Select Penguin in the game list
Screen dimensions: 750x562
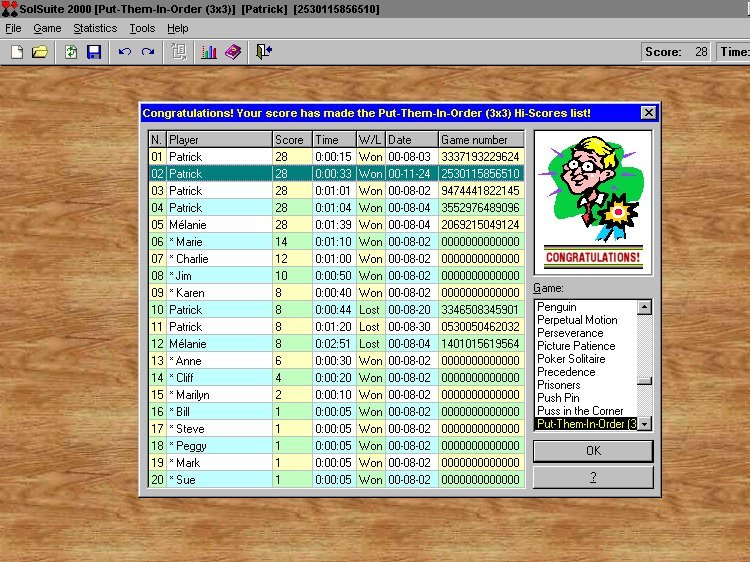pos(586,307)
